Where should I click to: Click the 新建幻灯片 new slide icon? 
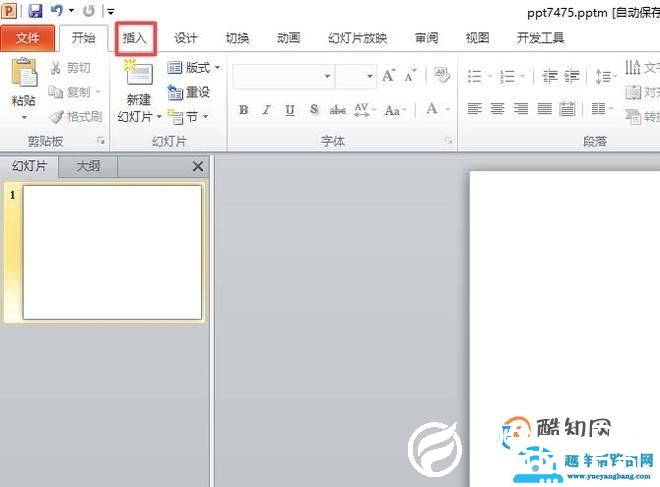138,73
